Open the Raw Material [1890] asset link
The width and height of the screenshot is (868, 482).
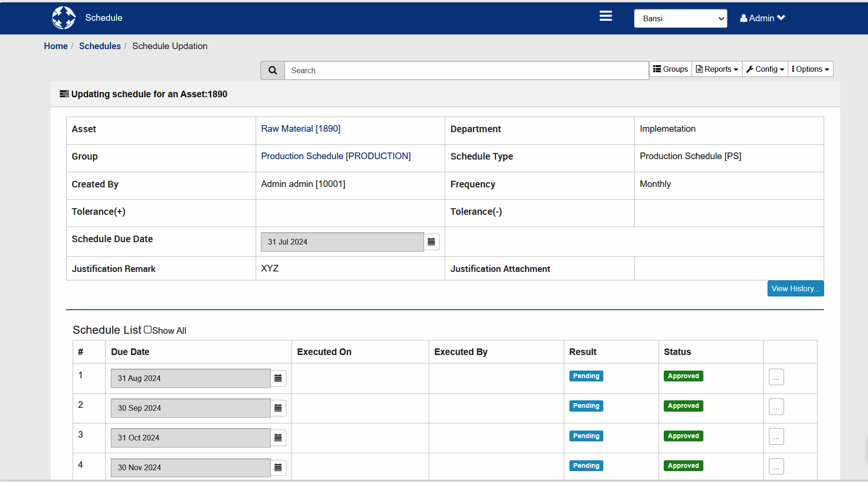(300, 128)
